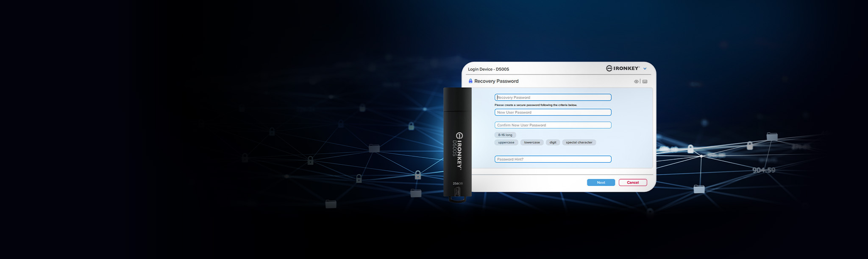
Task: Click the IronKey logo printed on the USB drive
Action: tap(459, 151)
